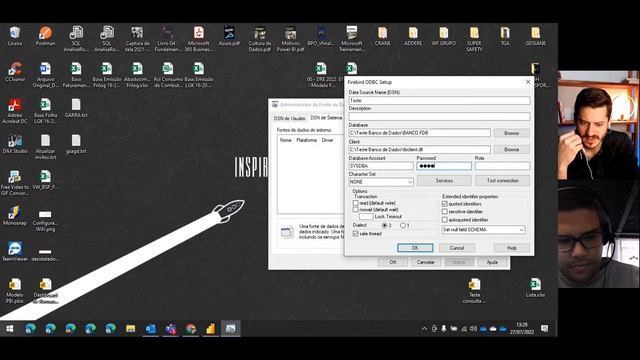The width and height of the screenshot is (640, 360).
Task: Click the Test connection button
Action: click(502, 180)
